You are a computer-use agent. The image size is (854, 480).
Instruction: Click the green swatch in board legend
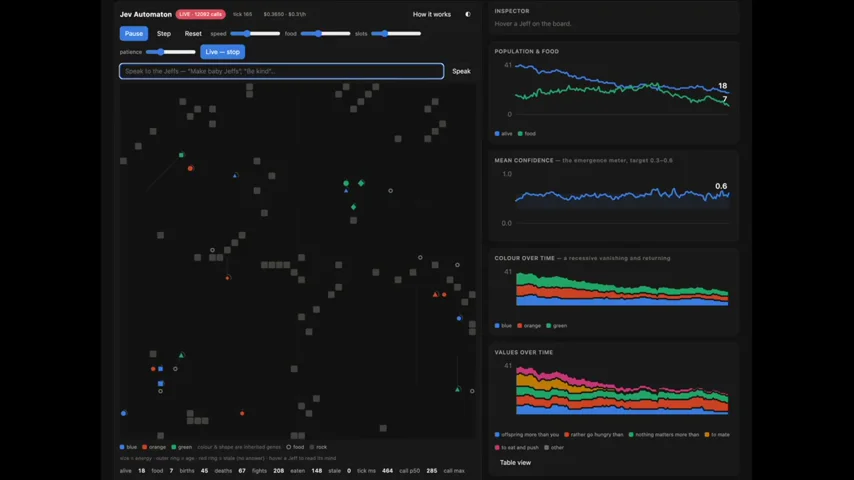click(174, 447)
